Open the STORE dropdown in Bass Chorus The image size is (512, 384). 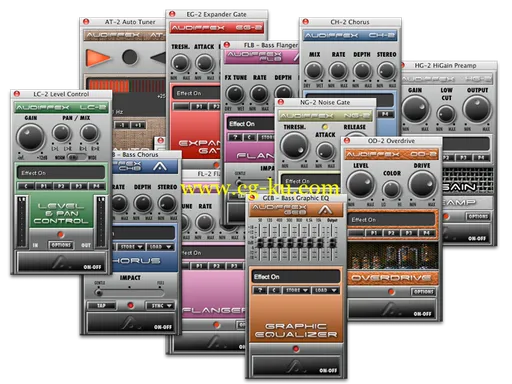(x=130, y=247)
